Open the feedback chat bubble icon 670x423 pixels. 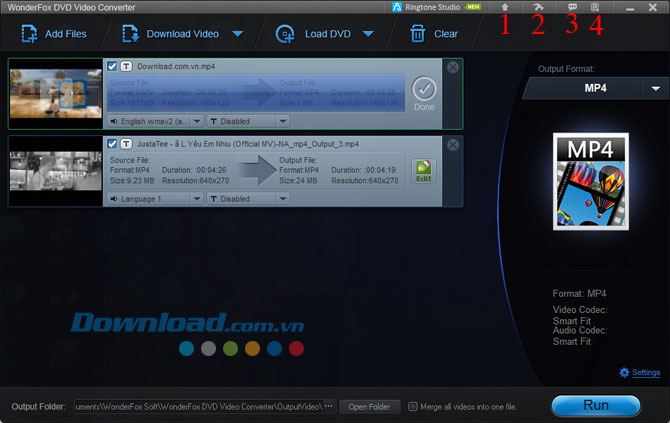click(572, 7)
